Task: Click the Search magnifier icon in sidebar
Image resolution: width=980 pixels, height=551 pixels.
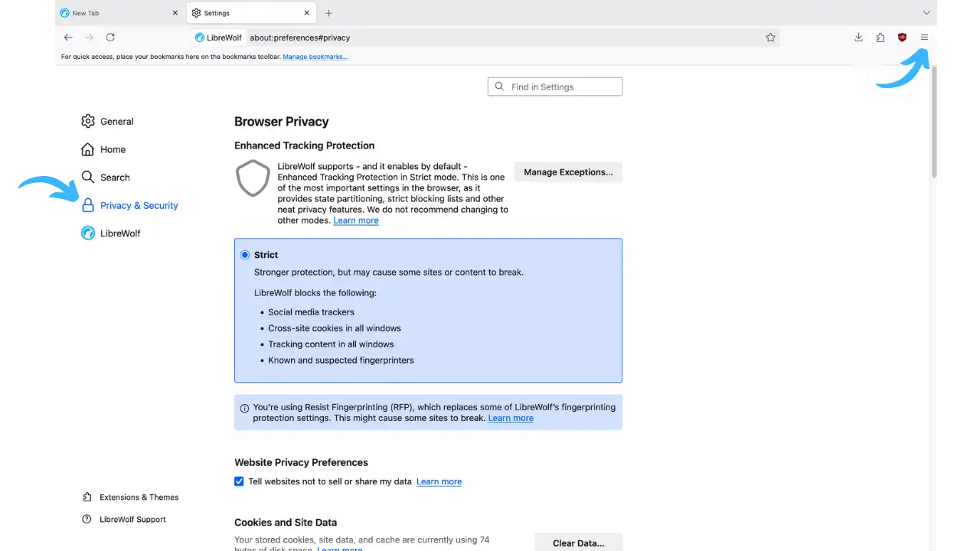Action: pyautogui.click(x=88, y=177)
